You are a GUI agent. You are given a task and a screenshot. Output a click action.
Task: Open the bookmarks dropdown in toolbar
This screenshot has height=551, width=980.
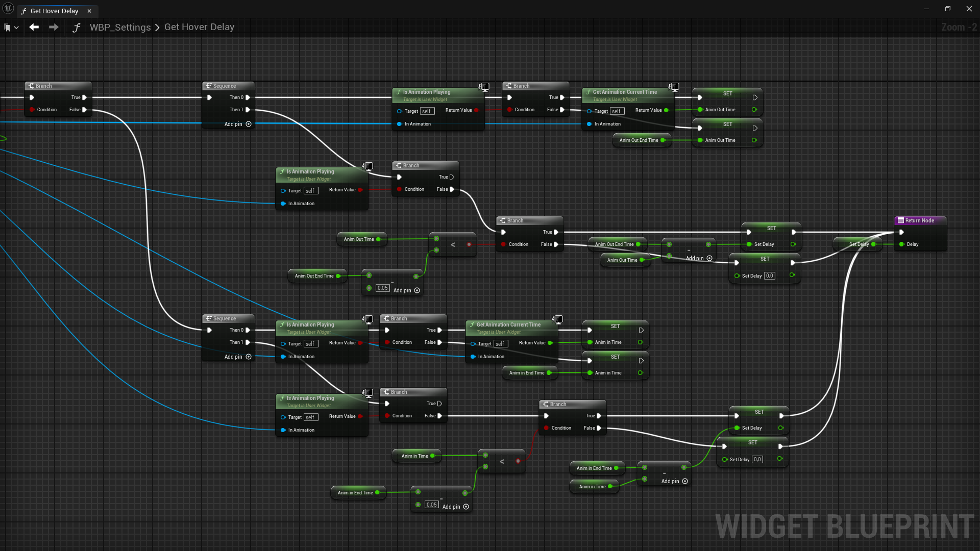click(11, 28)
